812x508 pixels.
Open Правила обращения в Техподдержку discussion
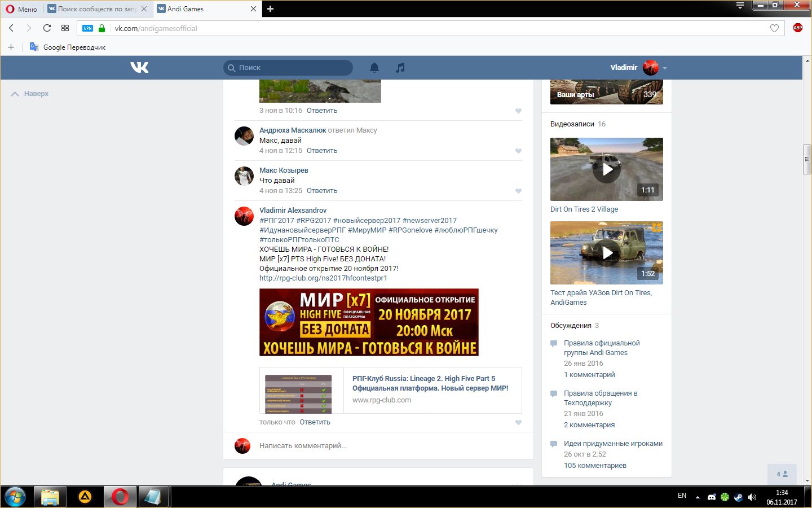pyautogui.click(x=601, y=398)
